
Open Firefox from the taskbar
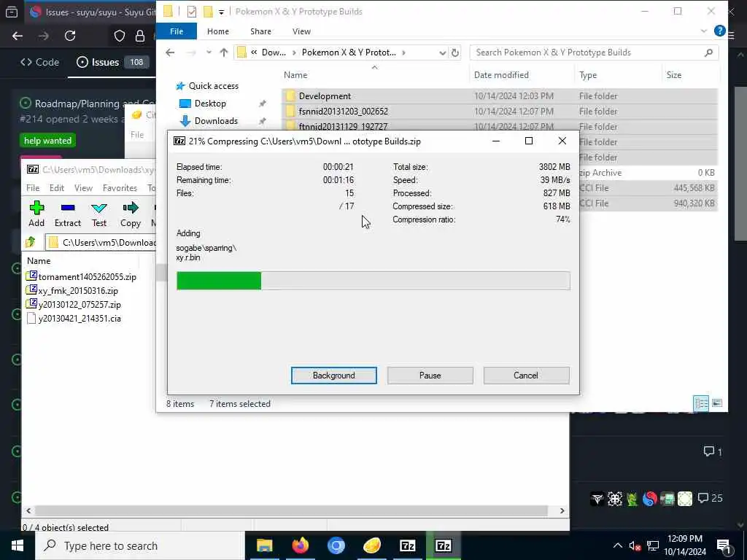pos(300,545)
